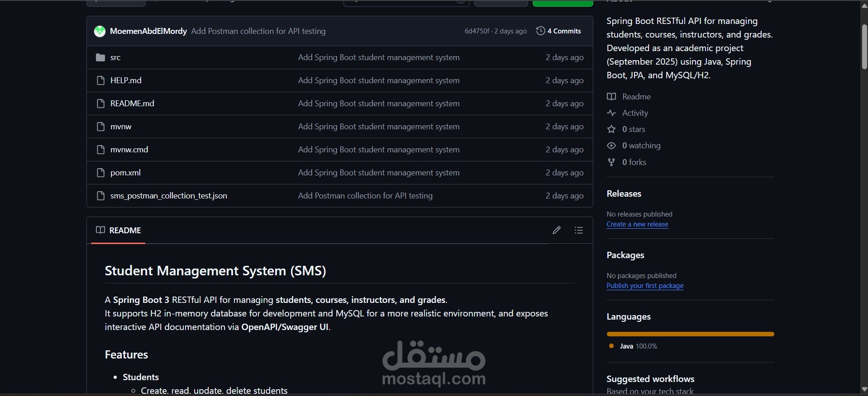This screenshot has width=868, height=396.
Task: Open latest commit message Add Postman collection
Action: pyautogui.click(x=258, y=31)
